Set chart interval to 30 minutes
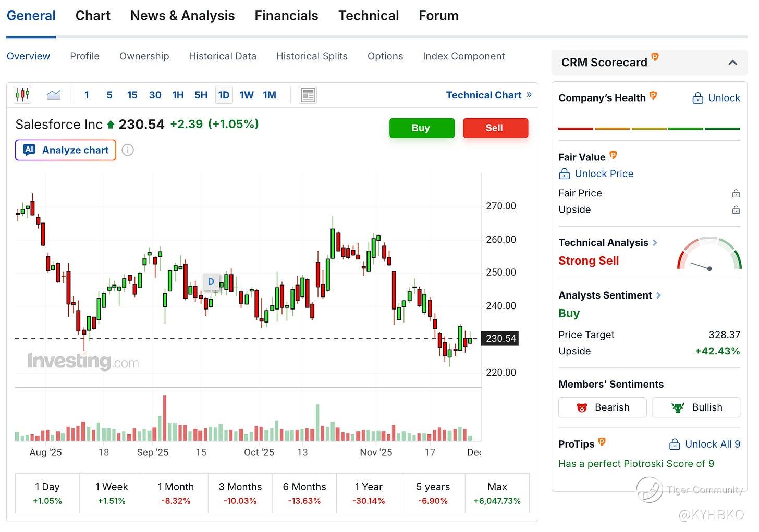The image size is (759, 532). 155,95
